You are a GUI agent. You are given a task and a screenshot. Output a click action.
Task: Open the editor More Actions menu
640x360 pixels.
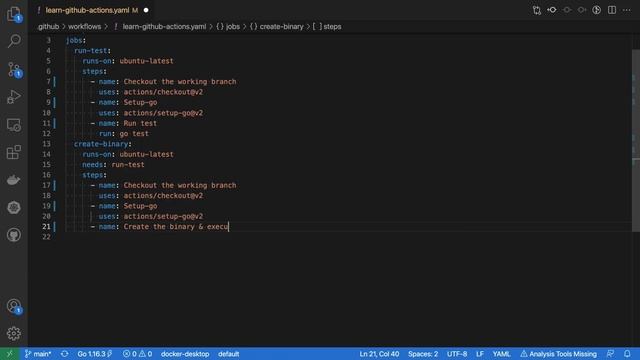tap(627, 10)
